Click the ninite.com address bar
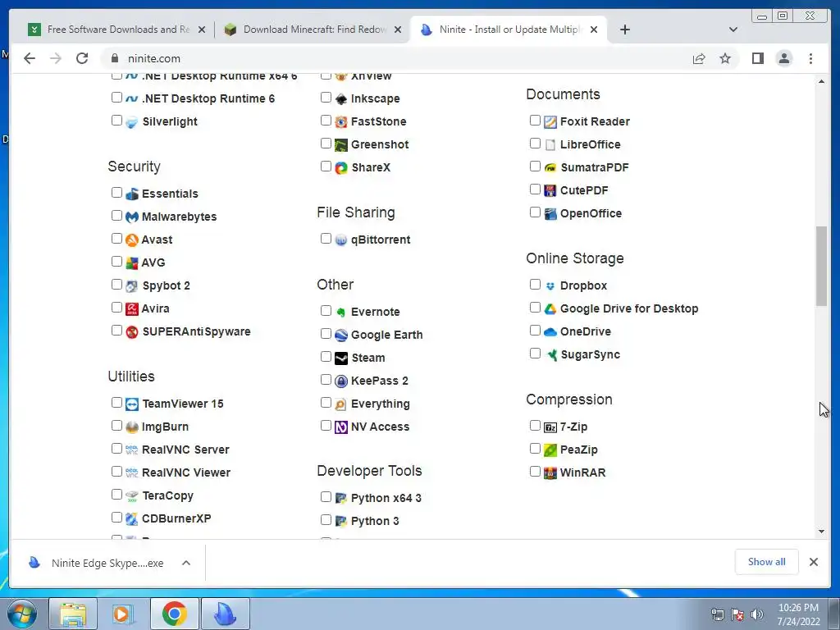 coord(396,58)
